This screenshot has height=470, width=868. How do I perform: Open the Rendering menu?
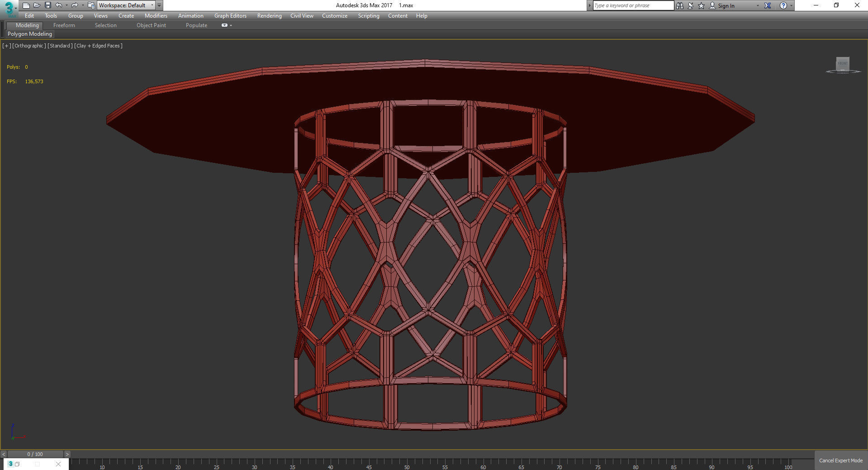point(270,16)
